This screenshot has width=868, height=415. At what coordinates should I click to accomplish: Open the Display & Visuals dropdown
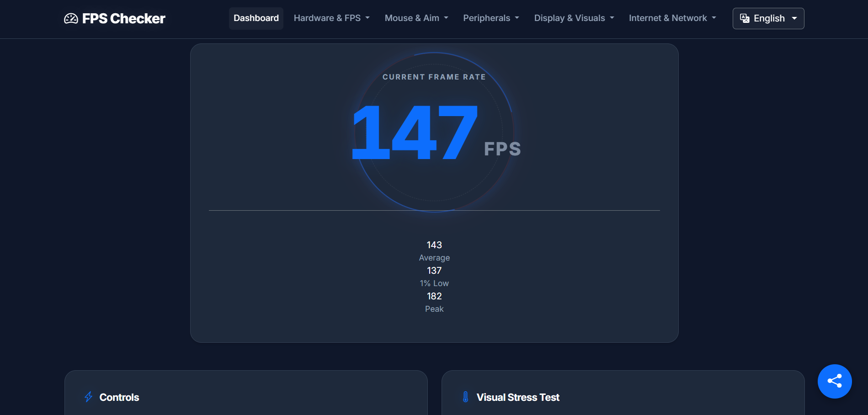pos(574,18)
